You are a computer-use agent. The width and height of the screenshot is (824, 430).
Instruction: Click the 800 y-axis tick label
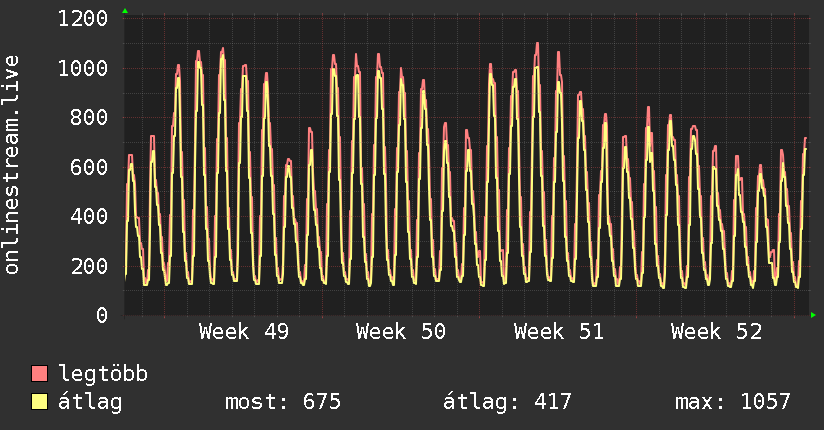[89, 118]
